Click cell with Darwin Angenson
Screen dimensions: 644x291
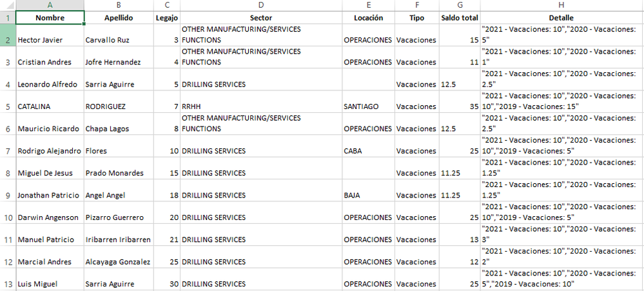(x=50, y=212)
